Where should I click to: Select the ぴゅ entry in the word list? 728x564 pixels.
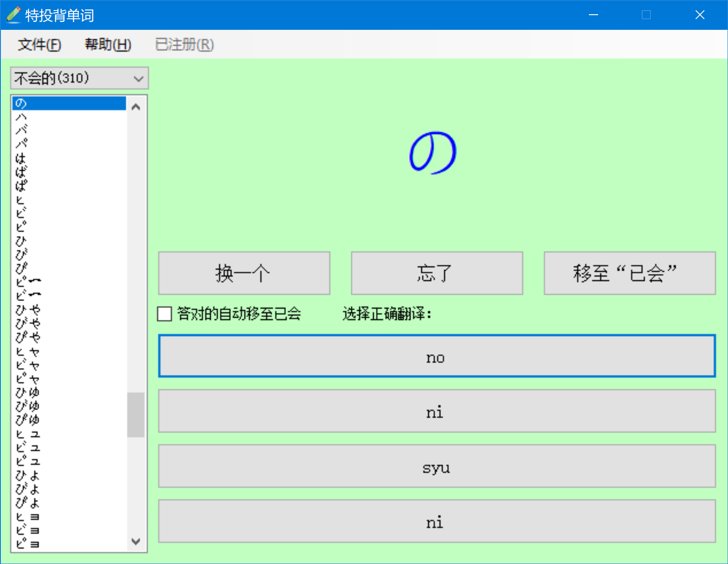pos(69,420)
